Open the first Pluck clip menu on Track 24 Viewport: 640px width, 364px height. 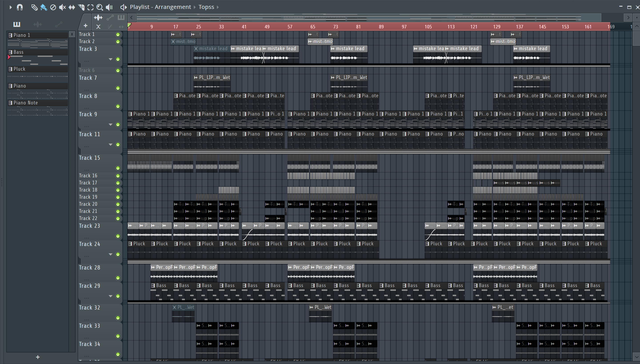130,244
